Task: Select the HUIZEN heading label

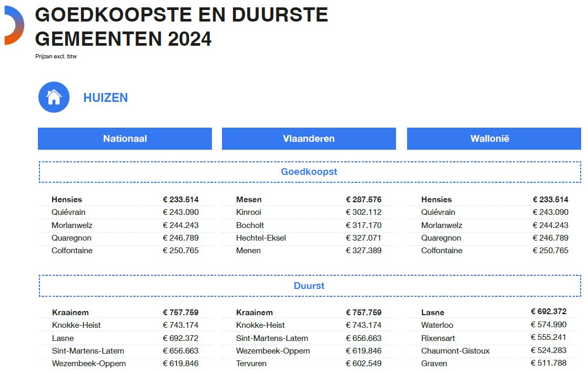Action: click(x=105, y=98)
